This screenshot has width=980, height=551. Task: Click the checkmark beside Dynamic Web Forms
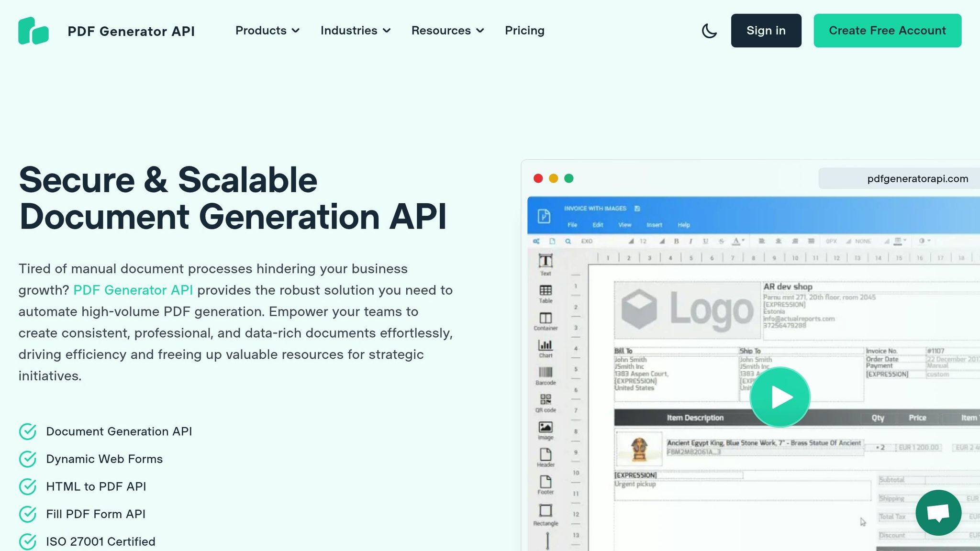tap(28, 459)
